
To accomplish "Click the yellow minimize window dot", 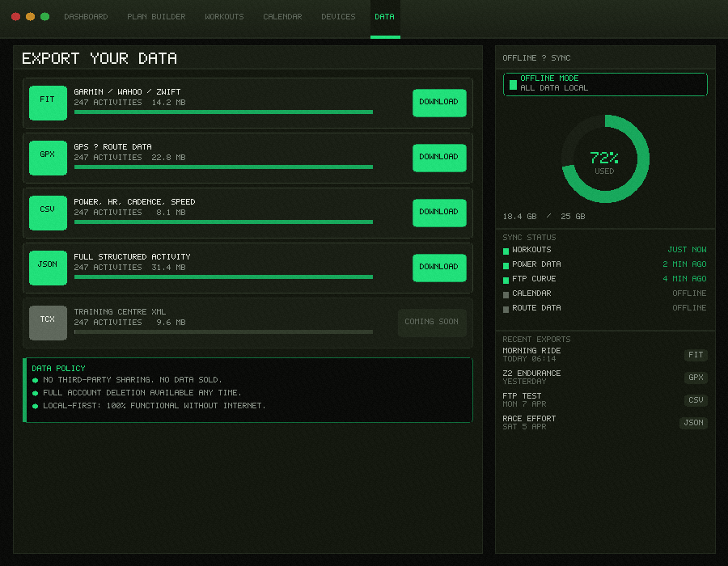I will tap(30, 17).
